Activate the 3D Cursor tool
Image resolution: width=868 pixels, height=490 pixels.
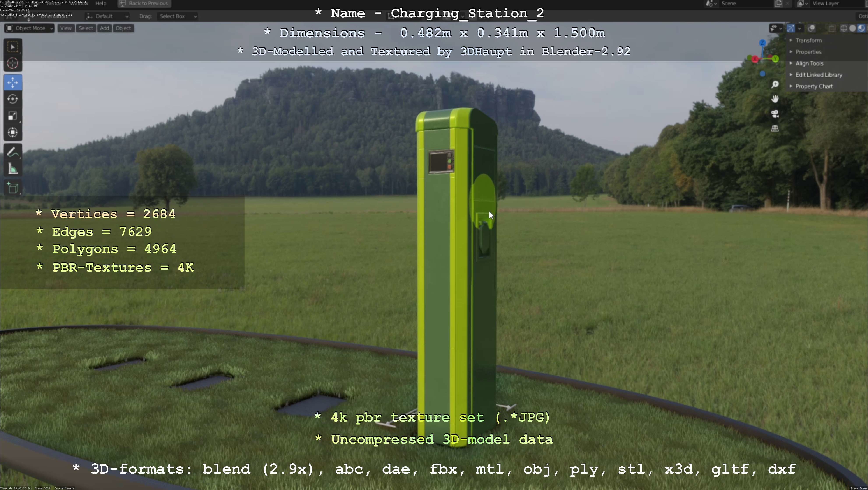[x=13, y=63]
